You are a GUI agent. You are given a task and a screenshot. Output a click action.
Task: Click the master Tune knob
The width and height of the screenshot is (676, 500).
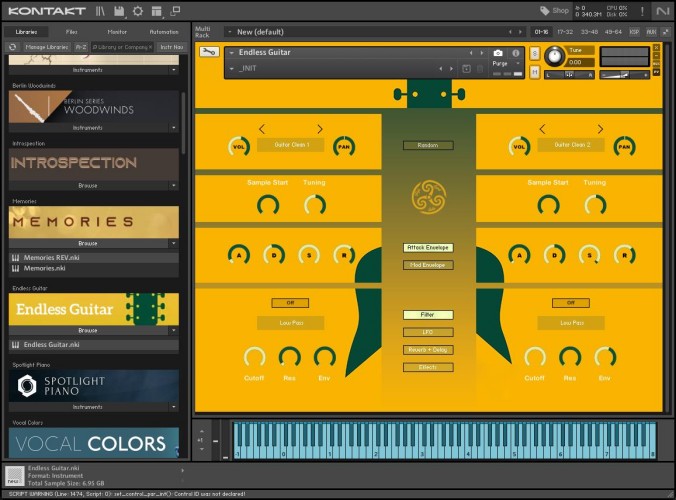pos(554,56)
